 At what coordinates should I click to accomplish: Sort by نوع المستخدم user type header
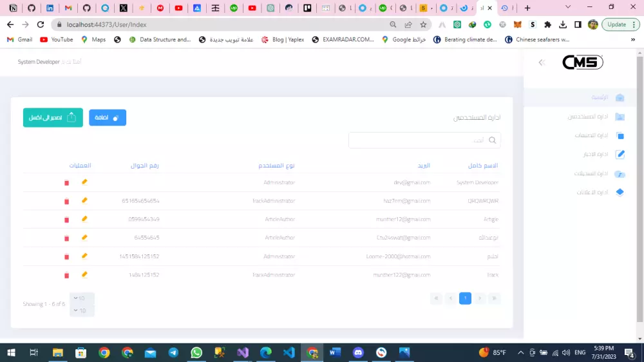coord(276,165)
